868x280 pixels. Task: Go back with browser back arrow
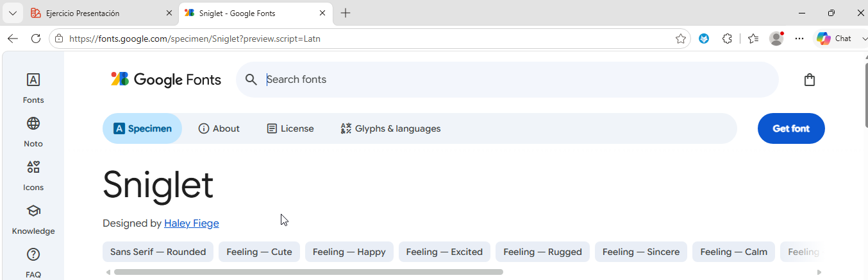tap(13, 39)
